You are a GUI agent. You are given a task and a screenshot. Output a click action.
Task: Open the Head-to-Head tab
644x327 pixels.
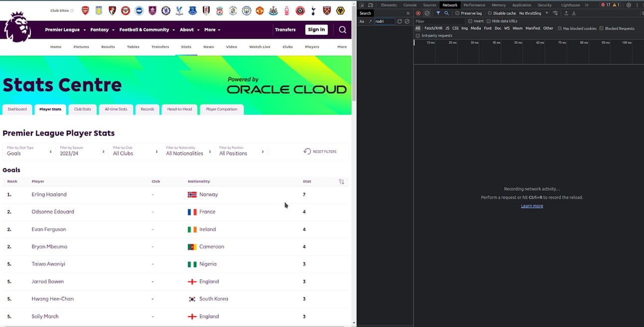pos(179,109)
